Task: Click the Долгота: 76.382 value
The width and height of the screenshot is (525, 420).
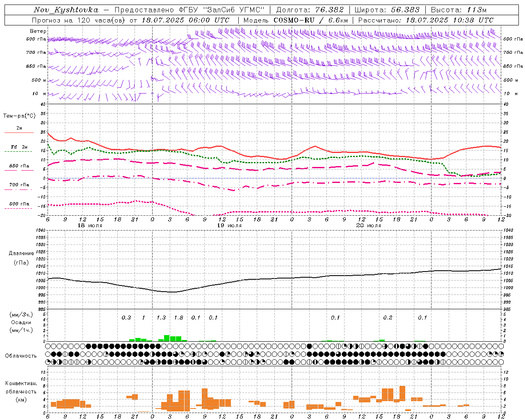Action: tap(310, 10)
